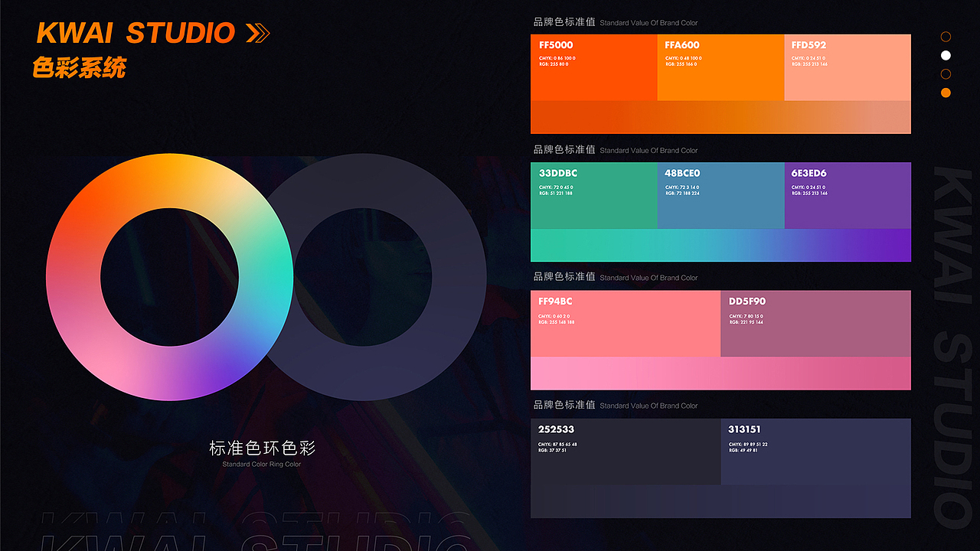This screenshot has width=980, height=551.
Task: Click the Standard Color Ring Color subtitle
Action: click(262, 465)
